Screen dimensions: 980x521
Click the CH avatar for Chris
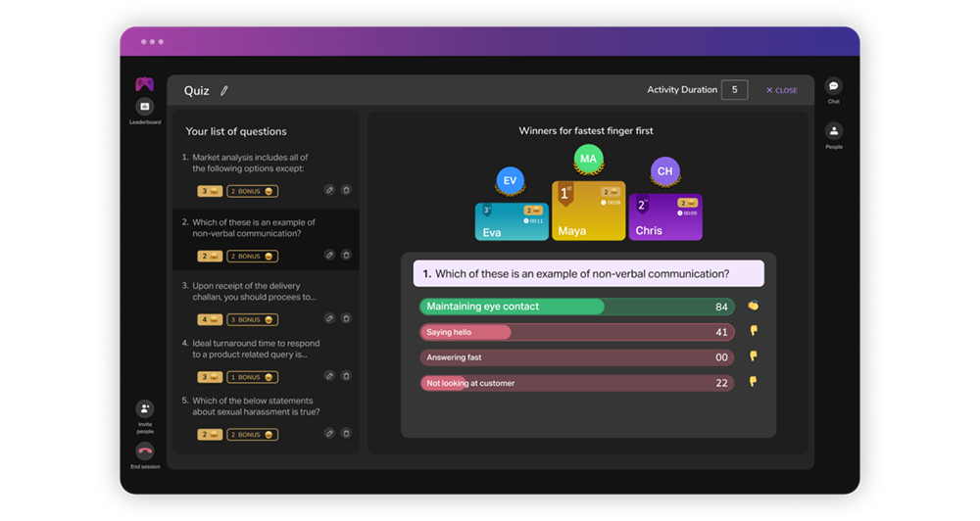coord(664,171)
